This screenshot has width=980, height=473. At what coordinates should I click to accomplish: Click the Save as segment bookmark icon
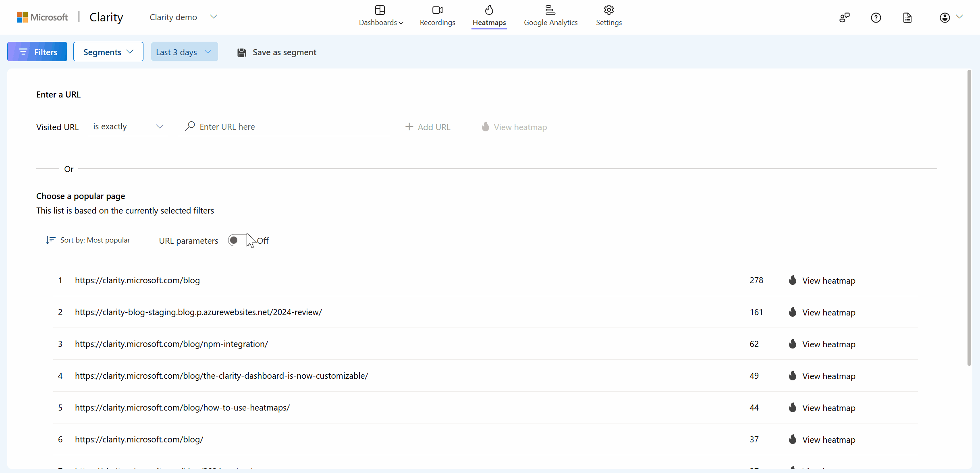click(241, 52)
